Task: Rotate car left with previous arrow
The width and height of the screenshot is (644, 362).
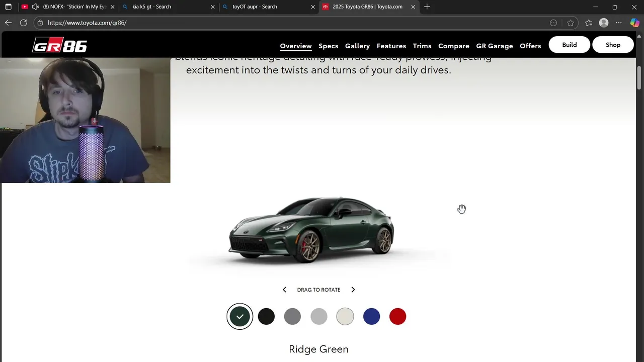Action: pos(284,290)
